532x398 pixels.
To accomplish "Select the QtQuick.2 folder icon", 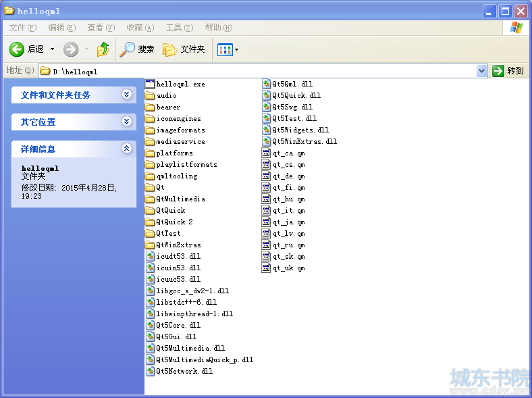I will (x=150, y=222).
